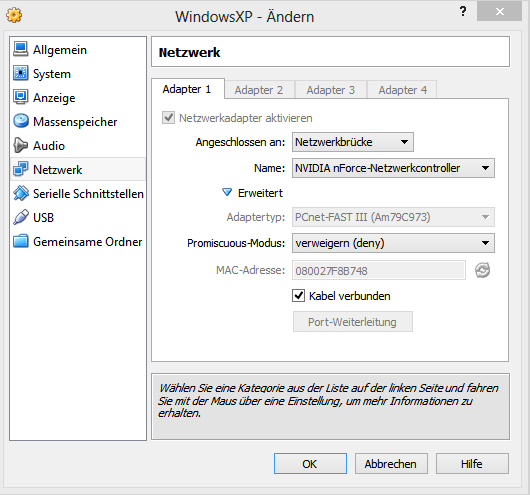Click the USB plug icon
530x495 pixels.
point(21,217)
